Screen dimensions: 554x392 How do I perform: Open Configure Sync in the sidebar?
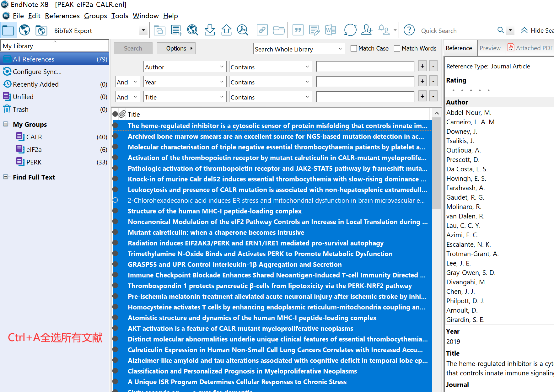37,72
